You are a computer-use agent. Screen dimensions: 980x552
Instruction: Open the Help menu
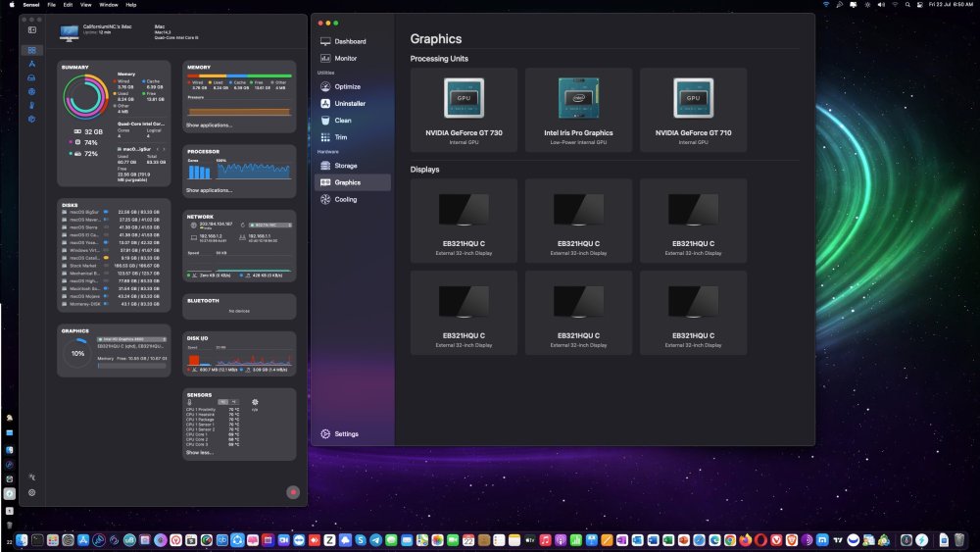pyautogui.click(x=131, y=4)
